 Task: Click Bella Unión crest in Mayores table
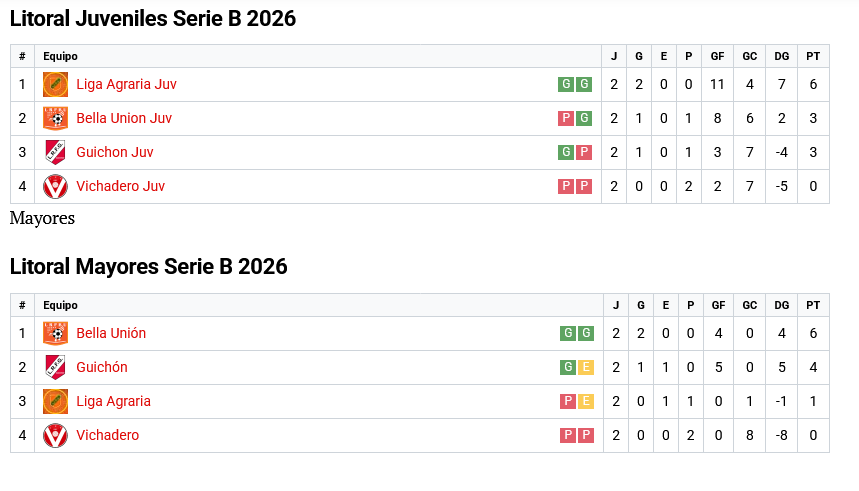tap(55, 334)
